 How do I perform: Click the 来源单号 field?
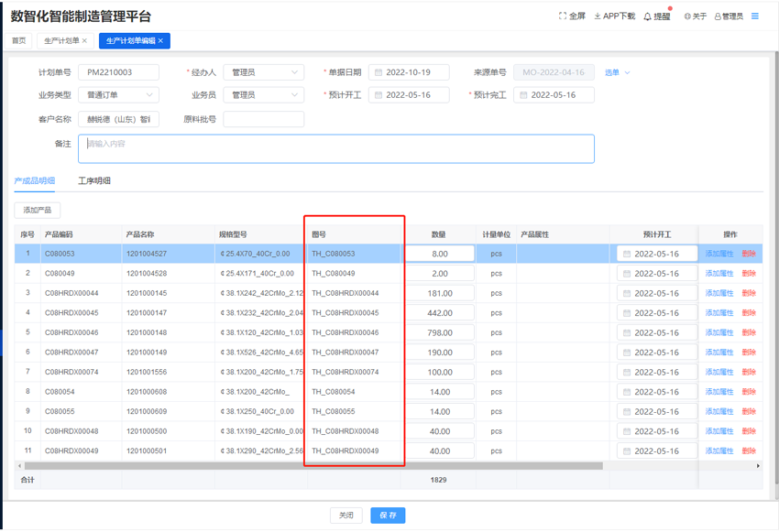tap(554, 72)
